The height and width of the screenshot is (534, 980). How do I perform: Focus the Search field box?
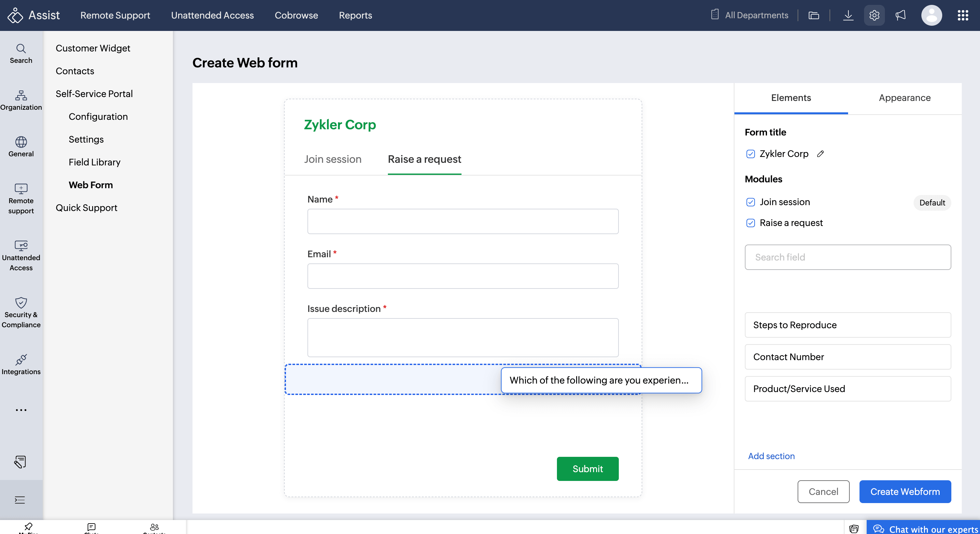pos(848,258)
